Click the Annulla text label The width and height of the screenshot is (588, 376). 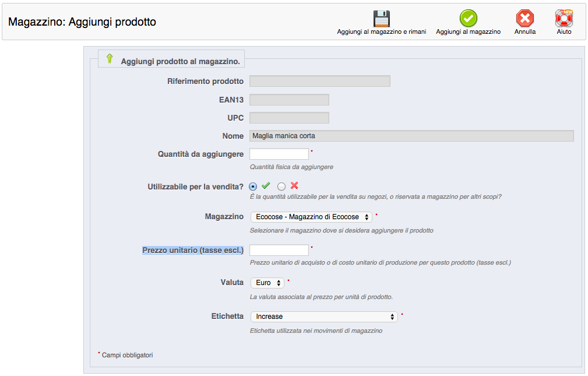524,32
